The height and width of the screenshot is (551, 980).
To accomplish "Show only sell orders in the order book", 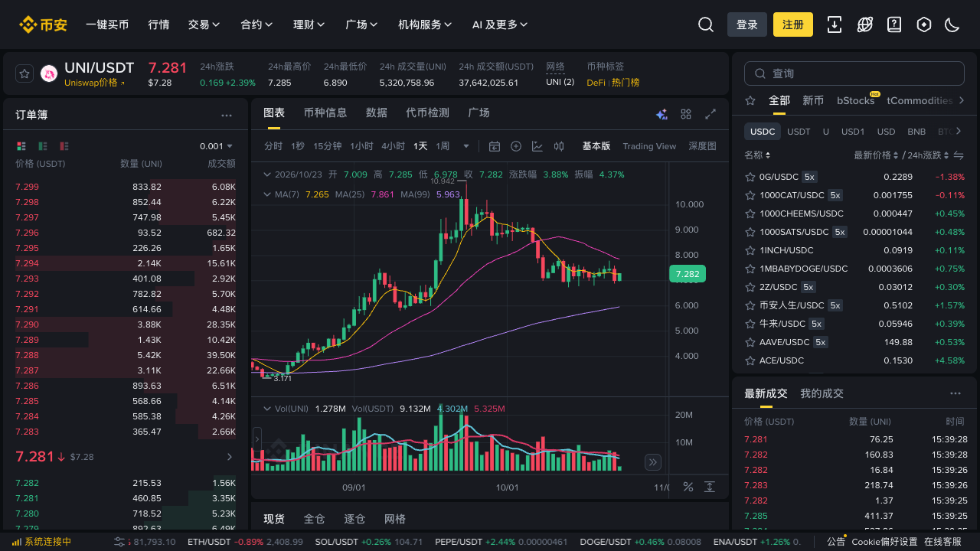I will pyautogui.click(x=64, y=146).
